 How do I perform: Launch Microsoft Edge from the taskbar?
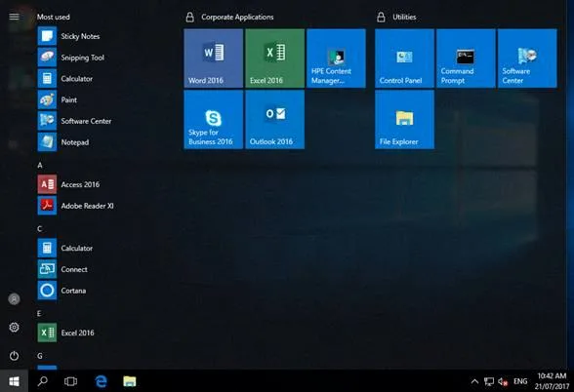point(101,381)
